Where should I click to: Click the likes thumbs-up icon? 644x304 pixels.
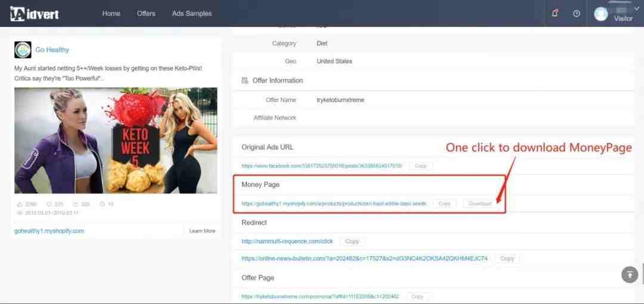(x=20, y=204)
